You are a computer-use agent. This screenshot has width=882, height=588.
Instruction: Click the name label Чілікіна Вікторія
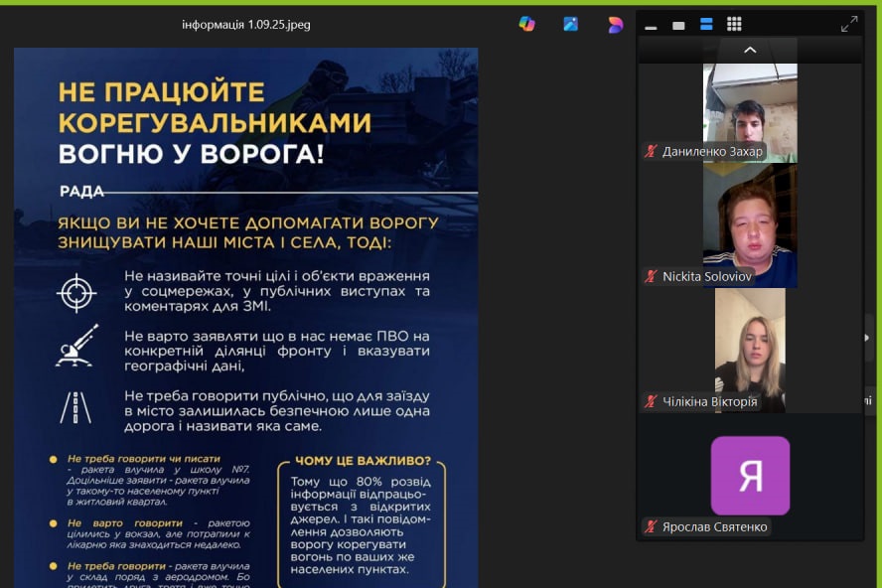click(710, 401)
